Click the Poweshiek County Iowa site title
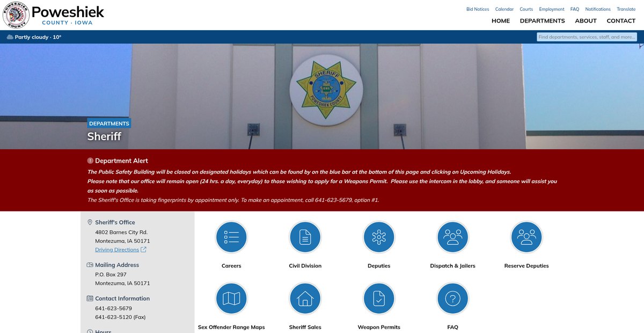This screenshot has height=333, width=644. (68, 15)
